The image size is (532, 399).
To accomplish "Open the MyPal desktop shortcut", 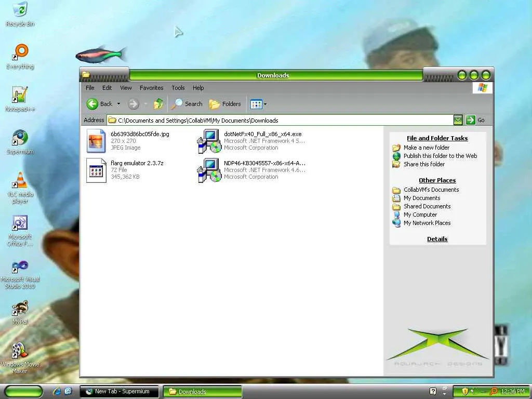I will (20, 312).
